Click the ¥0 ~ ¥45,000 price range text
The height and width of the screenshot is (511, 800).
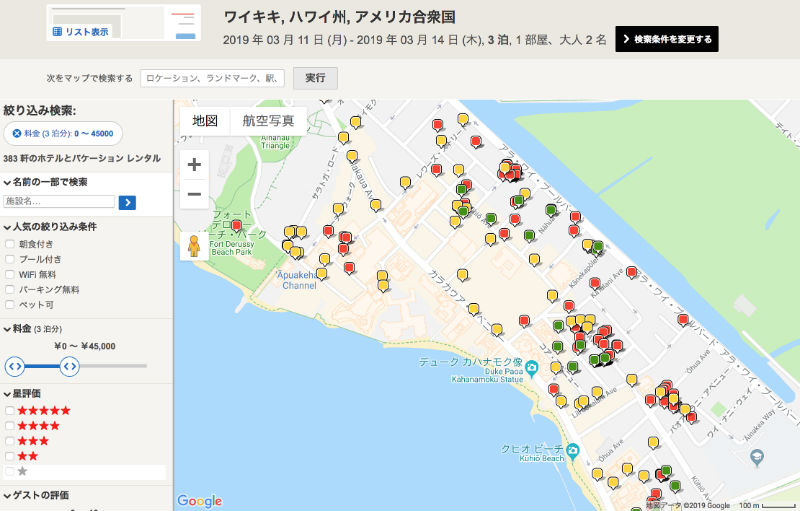[85, 346]
